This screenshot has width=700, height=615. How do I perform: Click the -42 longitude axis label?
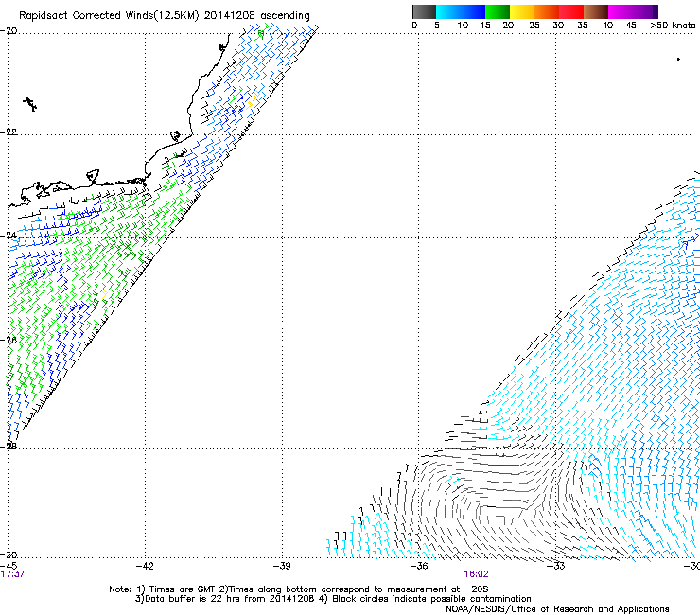tap(145, 566)
